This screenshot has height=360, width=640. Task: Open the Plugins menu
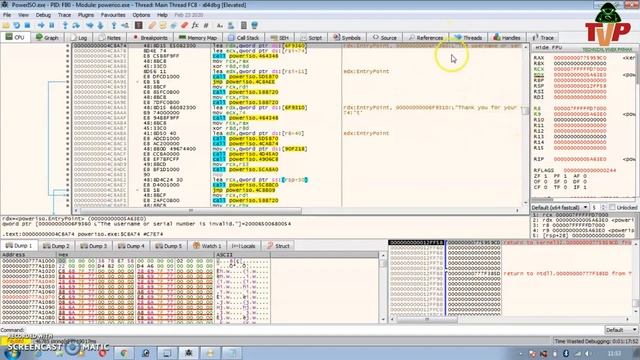(86, 15)
